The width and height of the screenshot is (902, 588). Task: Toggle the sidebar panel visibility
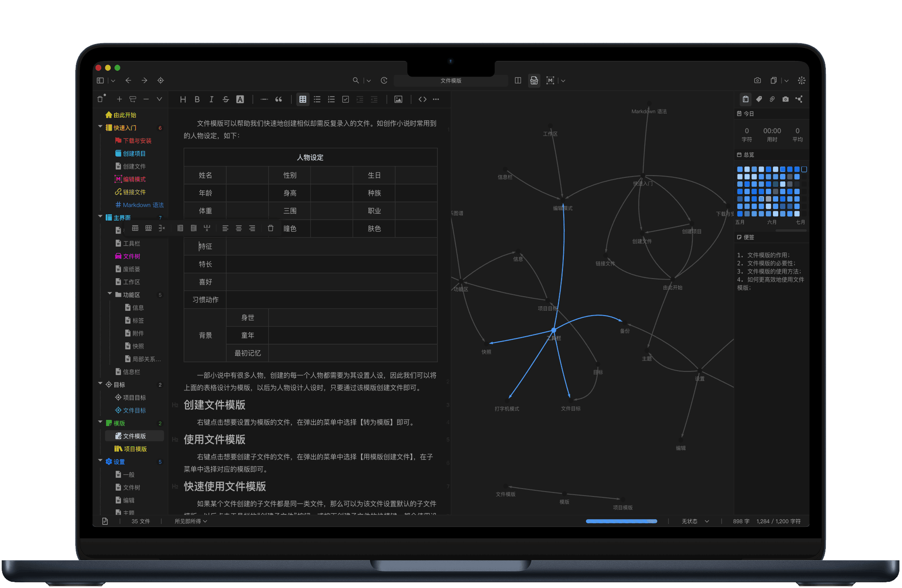pyautogui.click(x=100, y=81)
